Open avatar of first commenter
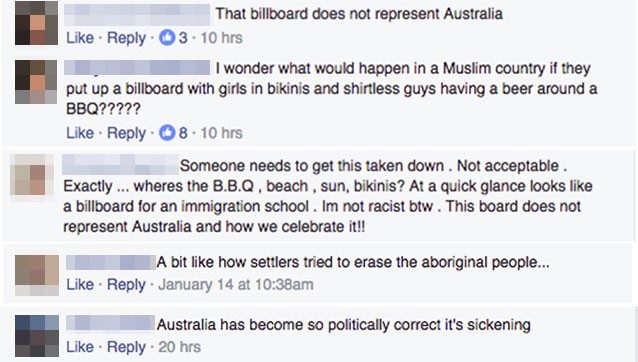 (36, 23)
